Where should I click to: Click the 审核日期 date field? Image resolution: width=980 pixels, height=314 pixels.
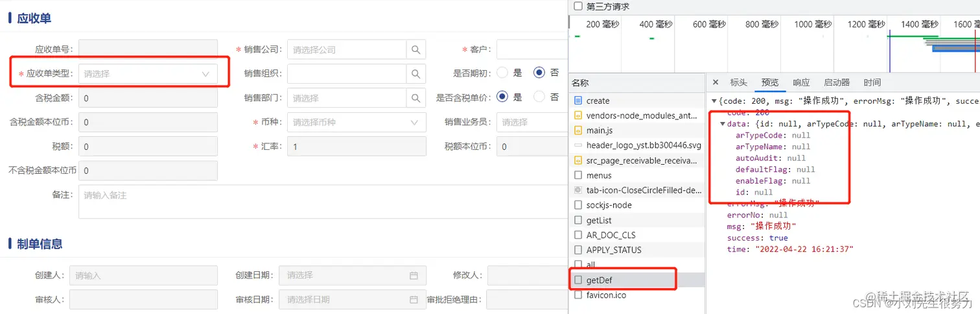(353, 300)
